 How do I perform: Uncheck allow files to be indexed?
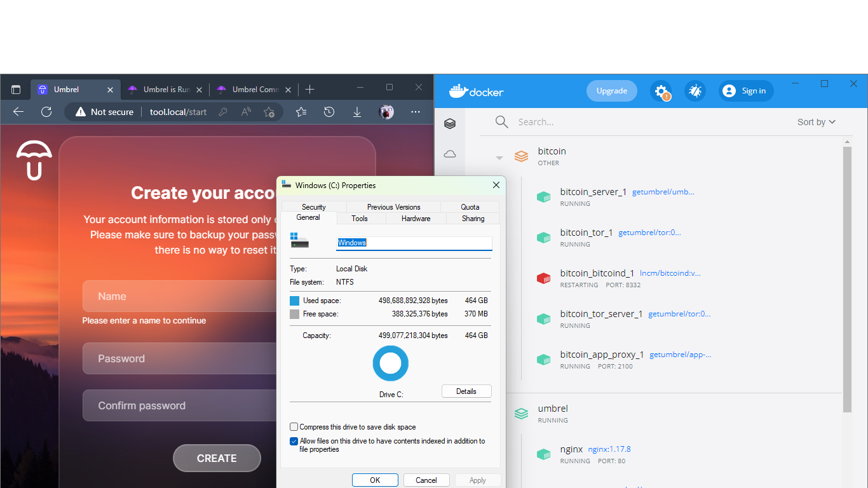coord(294,441)
